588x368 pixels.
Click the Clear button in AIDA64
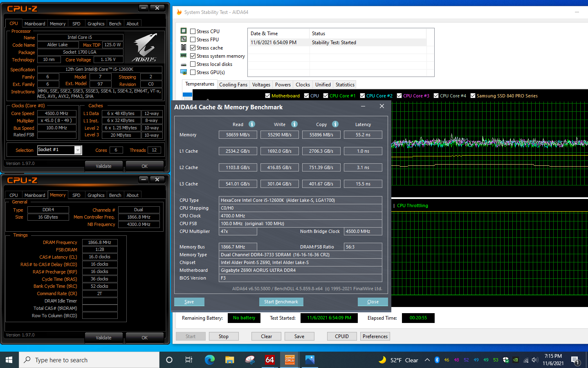coord(267,336)
